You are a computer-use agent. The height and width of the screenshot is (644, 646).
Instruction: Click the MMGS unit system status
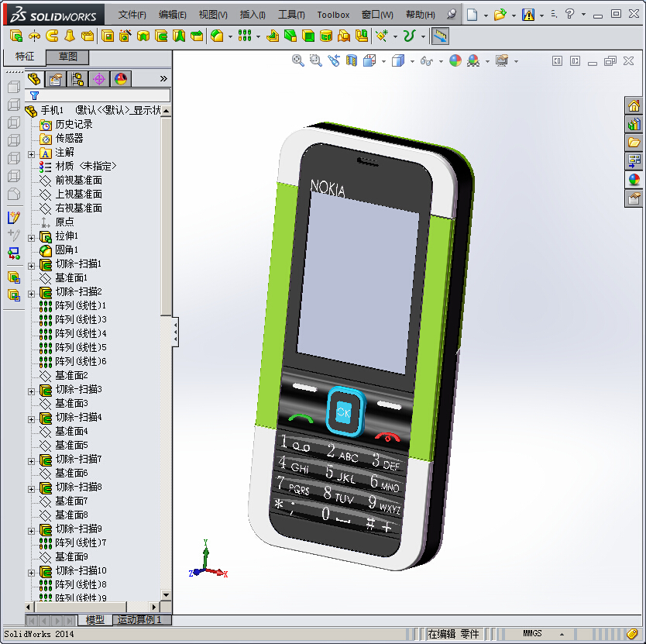coord(532,633)
